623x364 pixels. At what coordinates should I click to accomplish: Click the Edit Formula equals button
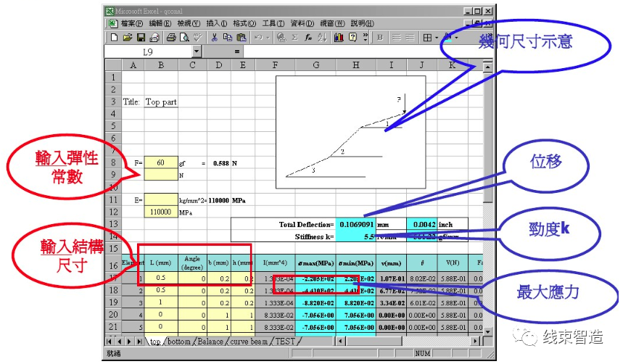click(x=237, y=51)
